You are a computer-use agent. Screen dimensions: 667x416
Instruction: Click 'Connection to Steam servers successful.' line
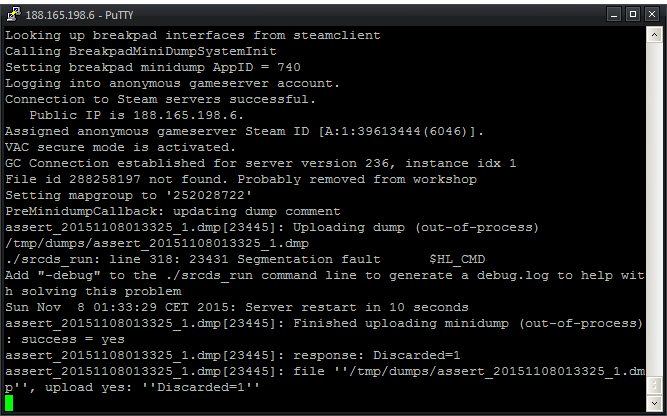click(x=160, y=100)
